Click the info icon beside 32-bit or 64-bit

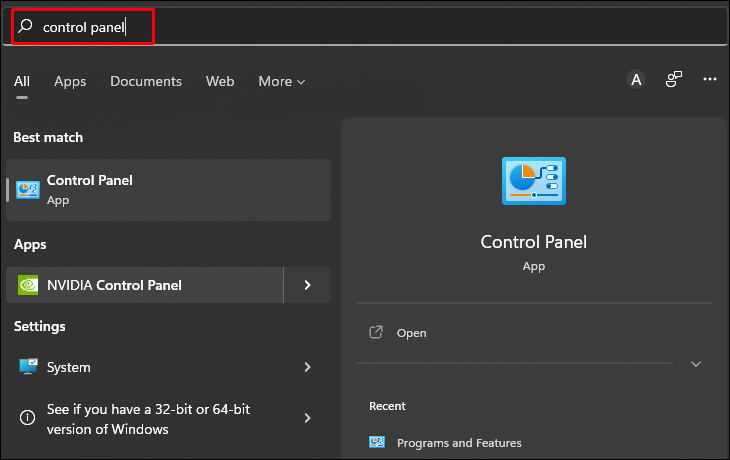point(28,417)
